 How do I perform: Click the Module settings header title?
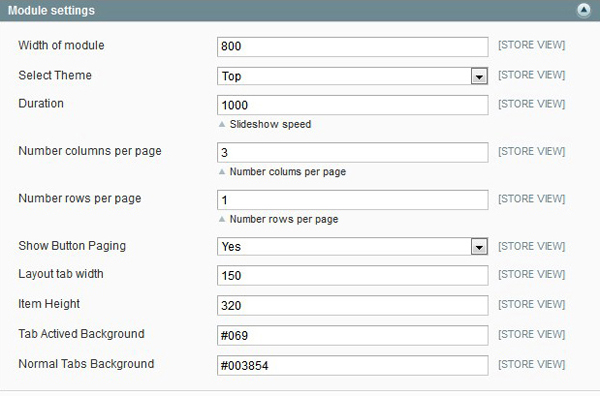(51, 10)
